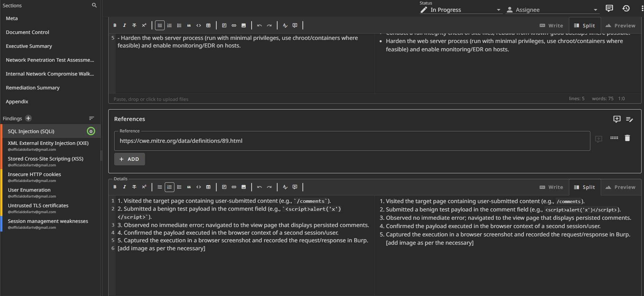Click the ADD reference button

tap(129, 159)
